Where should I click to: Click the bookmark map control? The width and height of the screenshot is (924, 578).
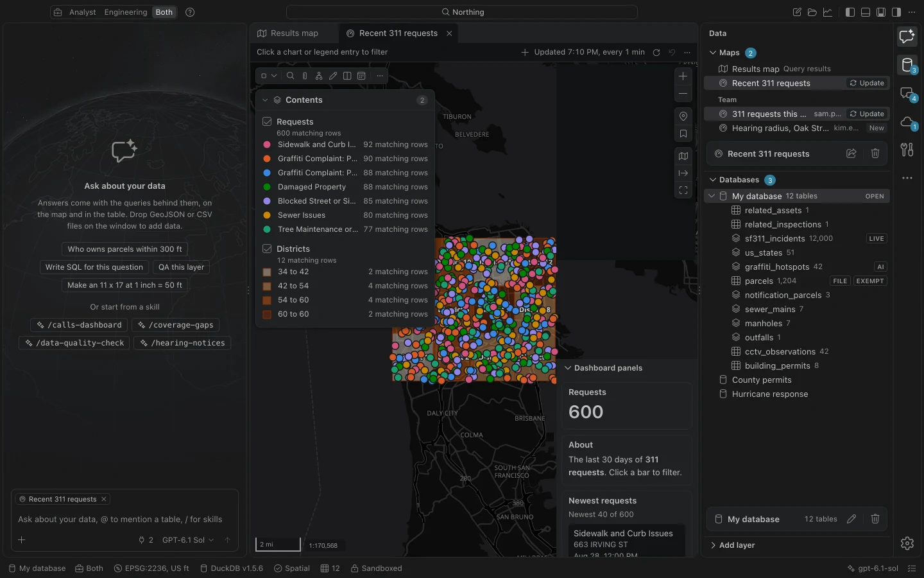pyautogui.click(x=683, y=134)
